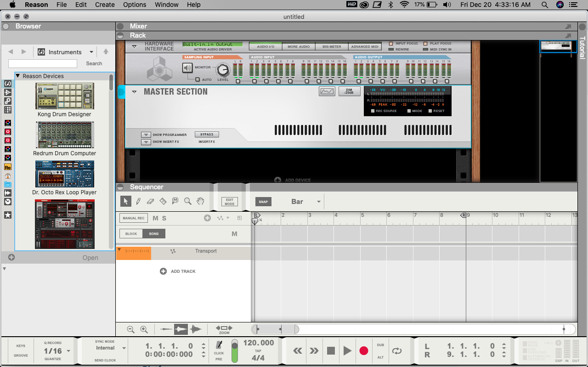Viewport: 588px width, 367px height.
Task: Open the Favorites star sidebar icon
Action: [8, 215]
